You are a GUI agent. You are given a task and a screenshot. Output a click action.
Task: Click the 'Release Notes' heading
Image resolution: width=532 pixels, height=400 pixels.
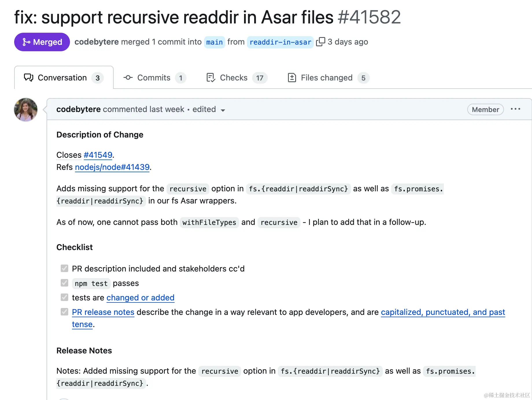pyautogui.click(x=84, y=351)
